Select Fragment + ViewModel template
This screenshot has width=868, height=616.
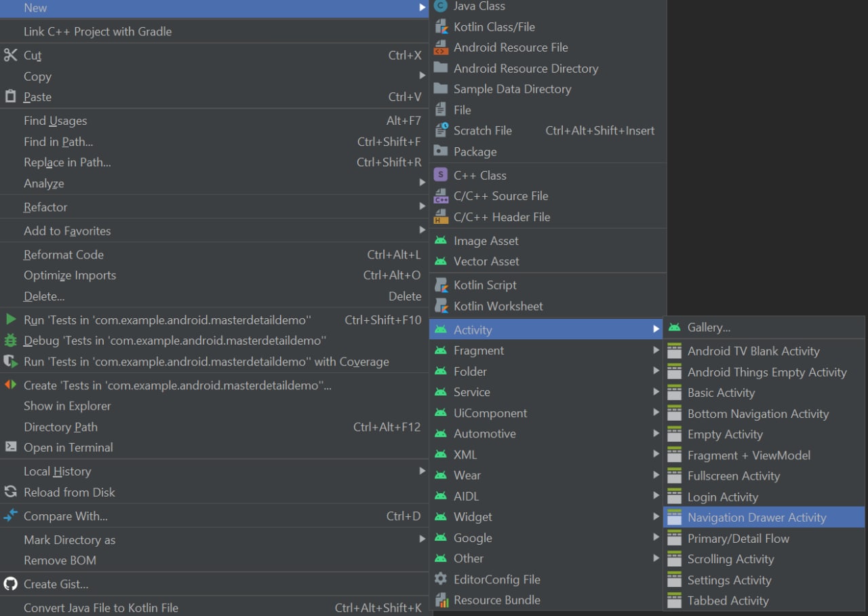(x=764, y=455)
